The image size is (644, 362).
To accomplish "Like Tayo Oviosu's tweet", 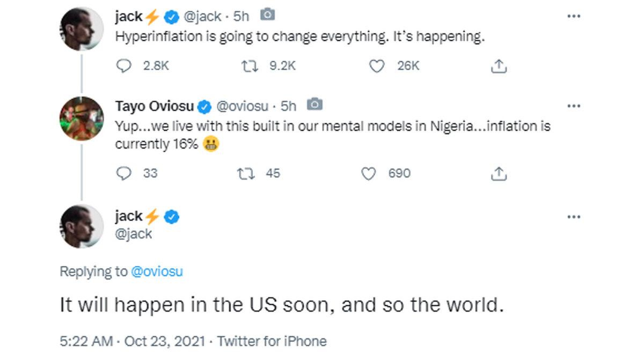I will 369,173.
